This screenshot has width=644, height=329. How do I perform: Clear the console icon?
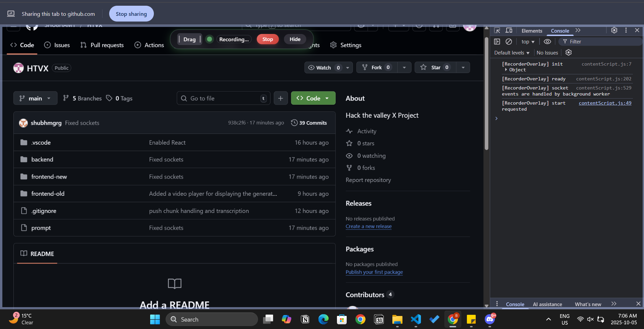509,42
